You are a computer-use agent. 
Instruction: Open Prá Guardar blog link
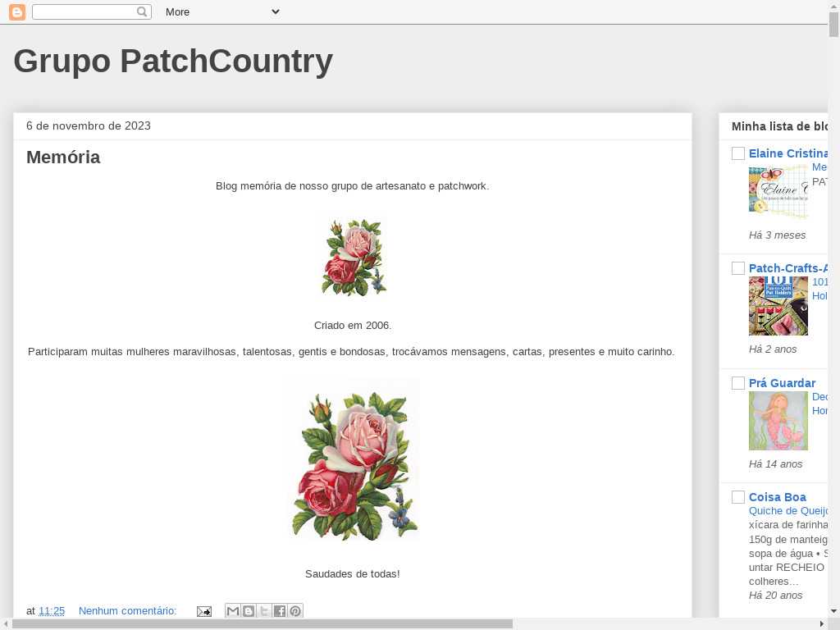click(x=782, y=383)
